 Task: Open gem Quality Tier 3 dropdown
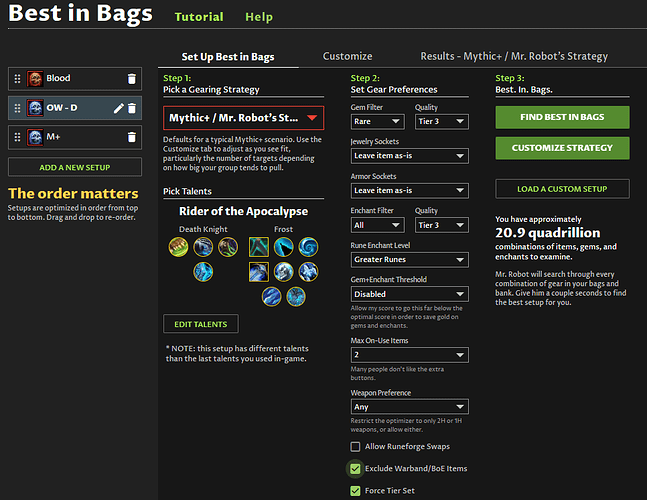click(442, 121)
